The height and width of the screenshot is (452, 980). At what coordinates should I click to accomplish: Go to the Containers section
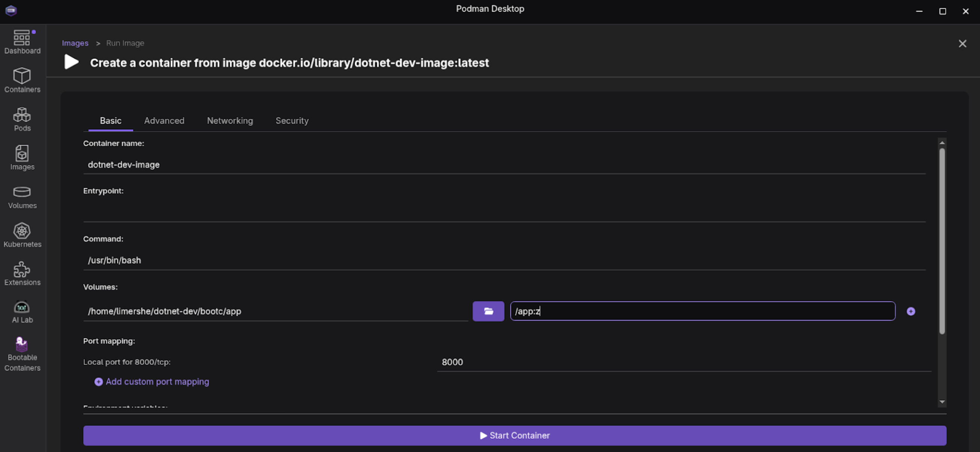click(22, 80)
